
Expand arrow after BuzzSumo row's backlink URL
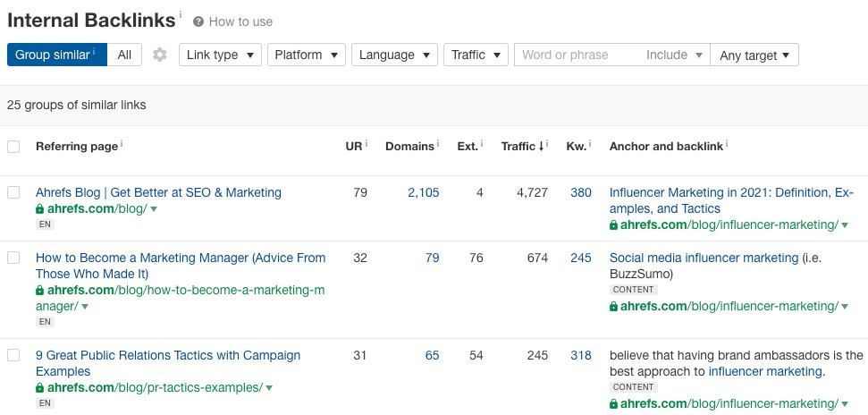(x=845, y=307)
